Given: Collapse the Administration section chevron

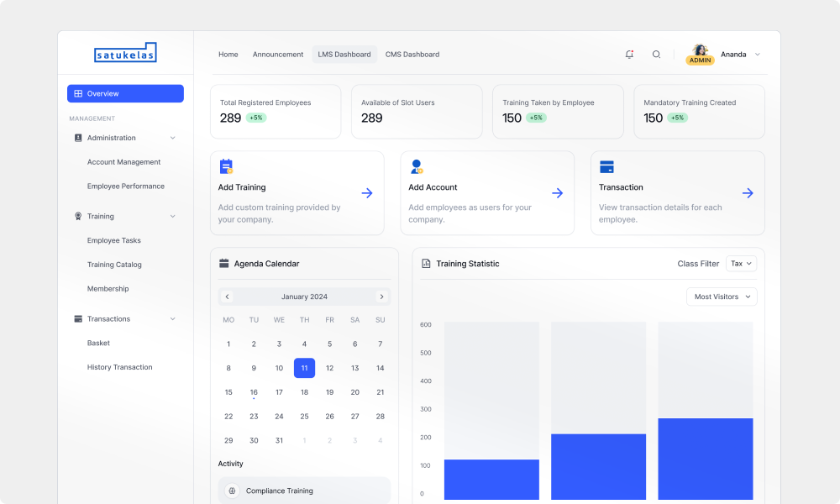Looking at the screenshot, I should coord(172,138).
